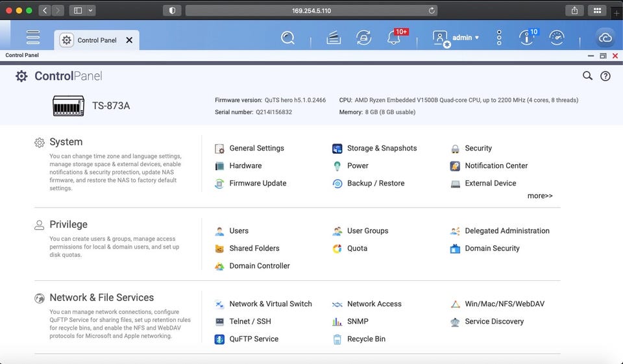Open the dashboard gauge icon
This screenshot has height=364, width=623.
pos(556,38)
